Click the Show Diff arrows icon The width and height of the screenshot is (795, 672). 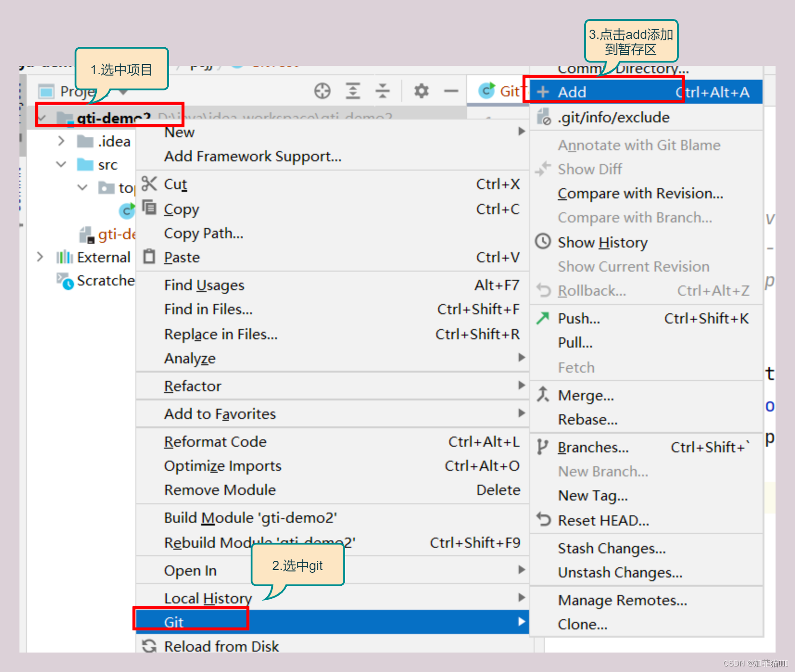(543, 169)
